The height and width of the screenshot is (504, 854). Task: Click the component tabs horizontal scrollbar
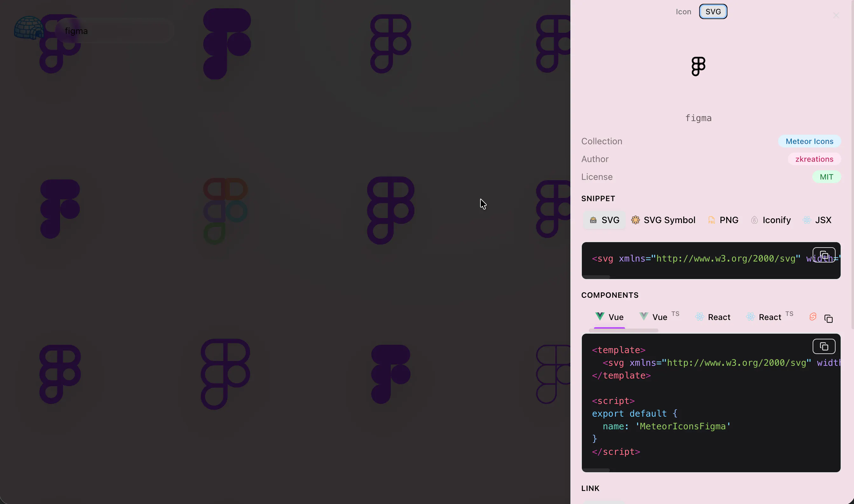[x=624, y=330]
